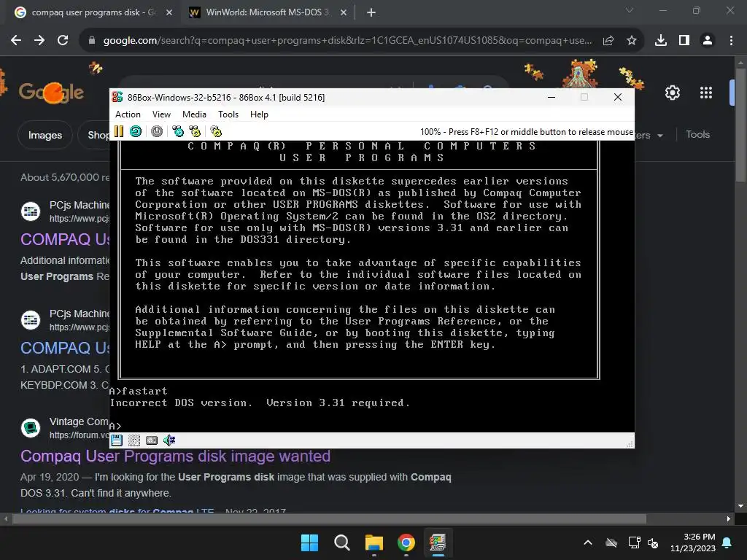Viewport: 747px width, 560px height.
Task: Click the Chrome taskbar icon
Action: [406, 542]
